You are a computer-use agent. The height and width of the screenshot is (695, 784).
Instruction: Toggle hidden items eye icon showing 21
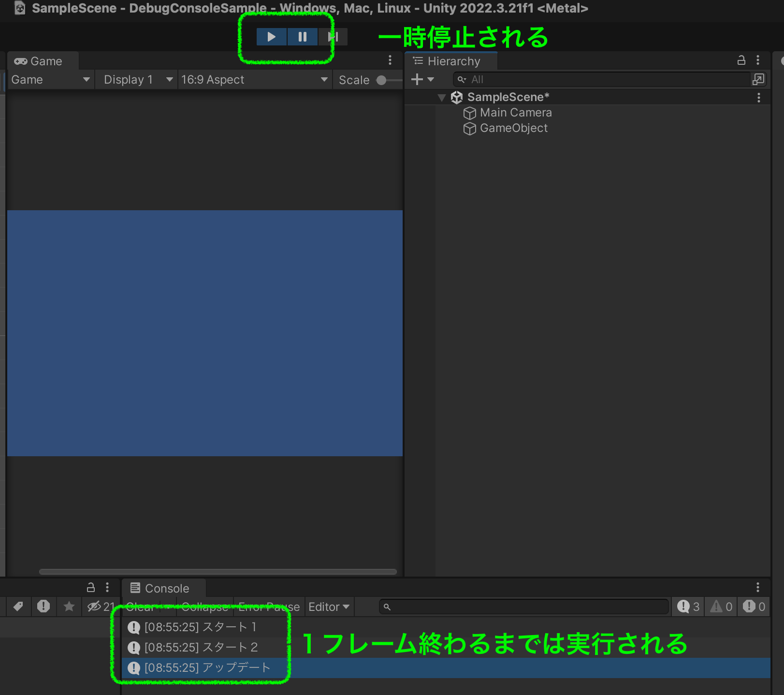pos(101,606)
